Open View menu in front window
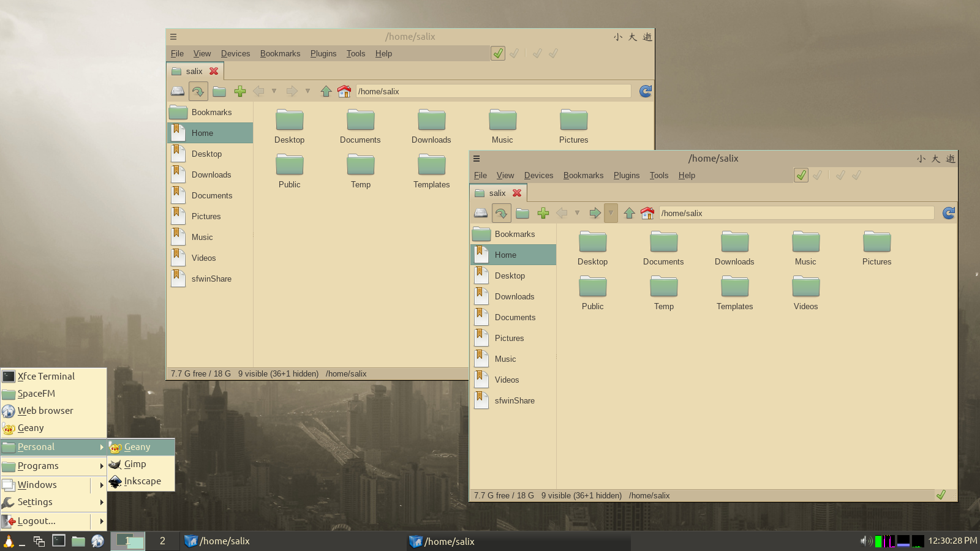This screenshot has width=980, height=551. [505, 175]
